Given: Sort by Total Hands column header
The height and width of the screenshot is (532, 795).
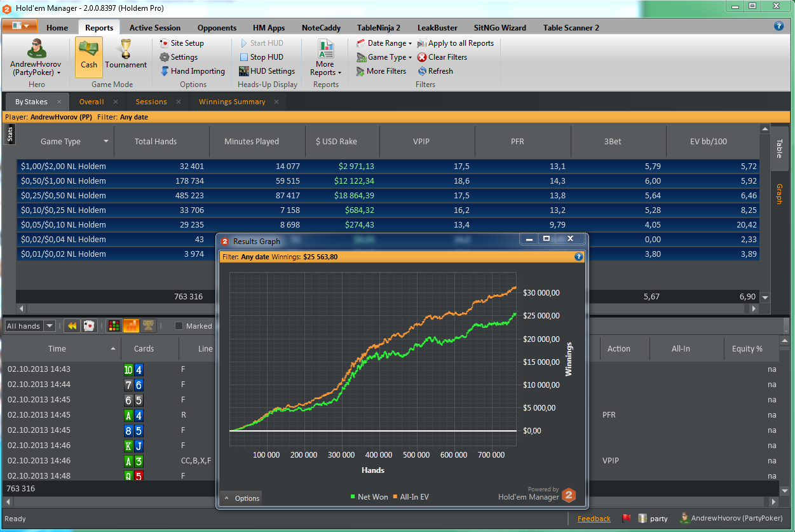Looking at the screenshot, I should [156, 141].
